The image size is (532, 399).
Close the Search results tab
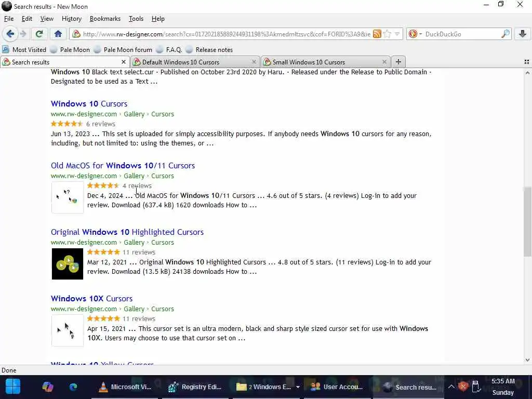coord(124,62)
